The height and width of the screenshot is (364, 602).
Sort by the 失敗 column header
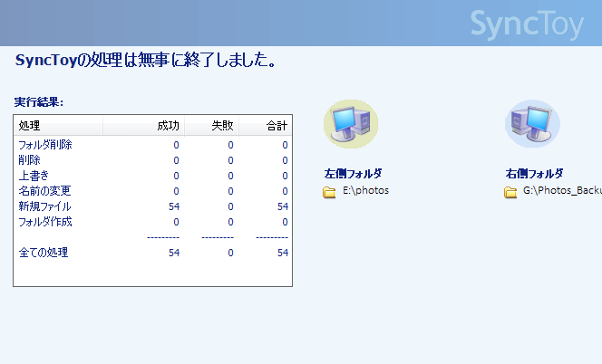pos(211,126)
